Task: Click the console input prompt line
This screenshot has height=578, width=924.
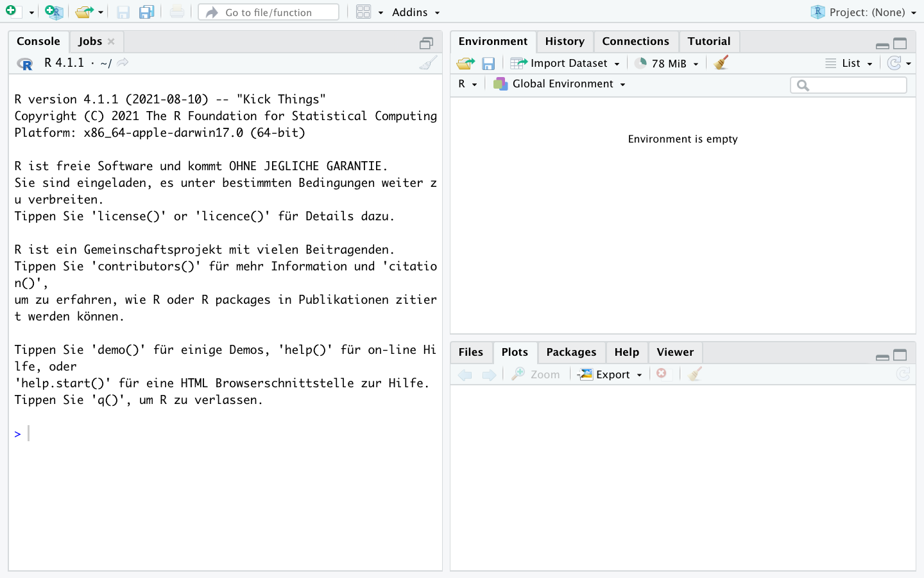Action: tap(225, 433)
